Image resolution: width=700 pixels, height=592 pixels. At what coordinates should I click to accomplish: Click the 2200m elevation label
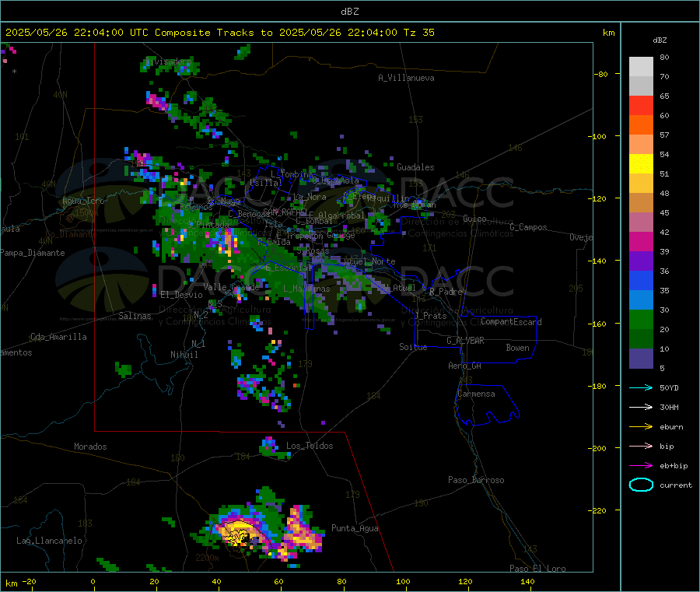pyautogui.click(x=207, y=558)
